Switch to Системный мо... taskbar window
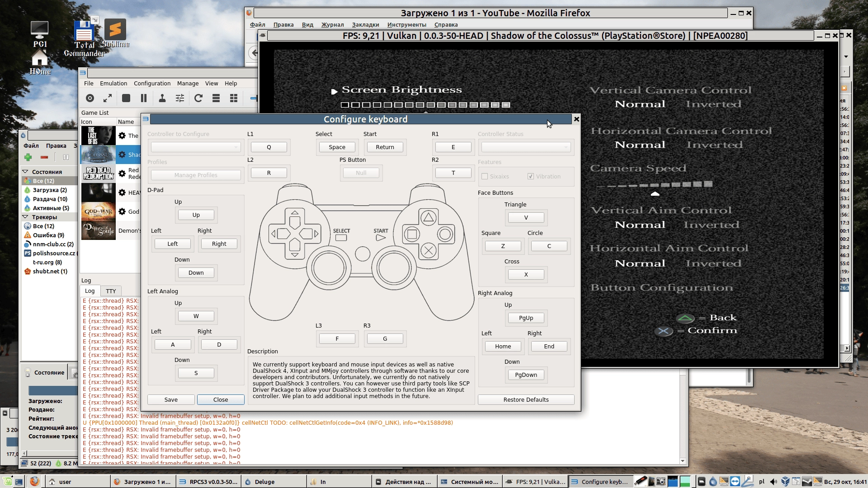Viewport: 868px width, 488px height. point(469,482)
